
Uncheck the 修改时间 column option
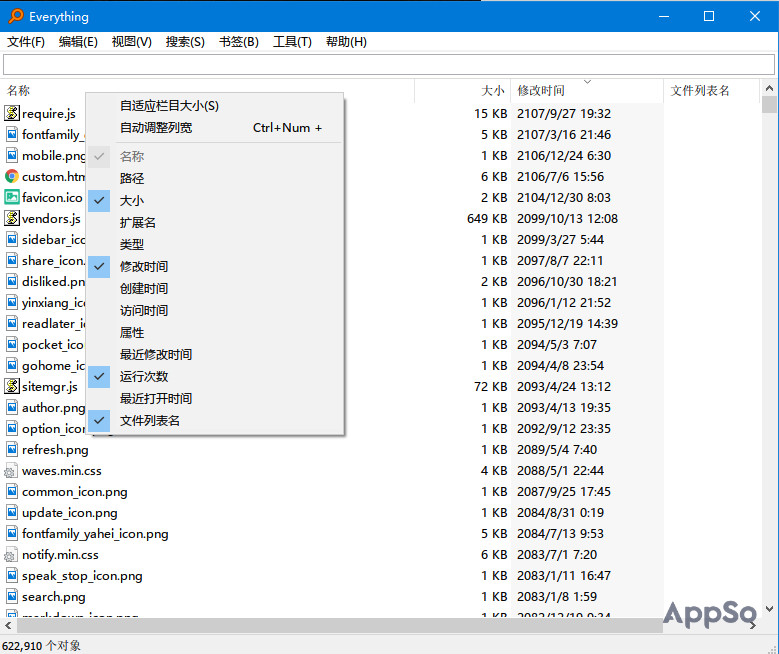coord(143,267)
